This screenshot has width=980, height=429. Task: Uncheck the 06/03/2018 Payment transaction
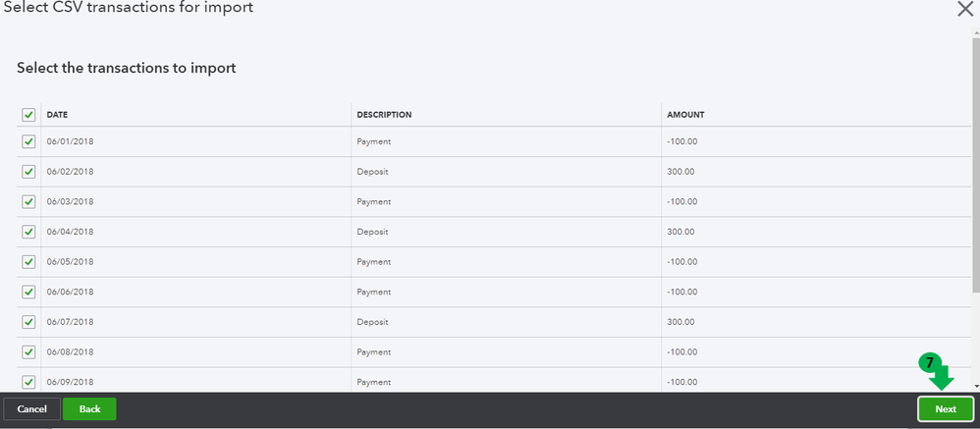28,202
